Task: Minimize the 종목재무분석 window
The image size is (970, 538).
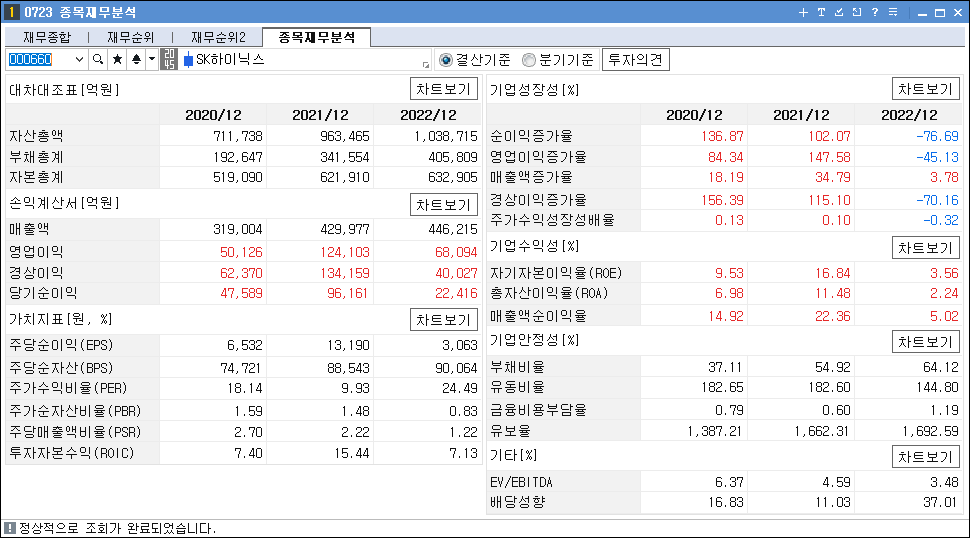Action: tap(922, 12)
